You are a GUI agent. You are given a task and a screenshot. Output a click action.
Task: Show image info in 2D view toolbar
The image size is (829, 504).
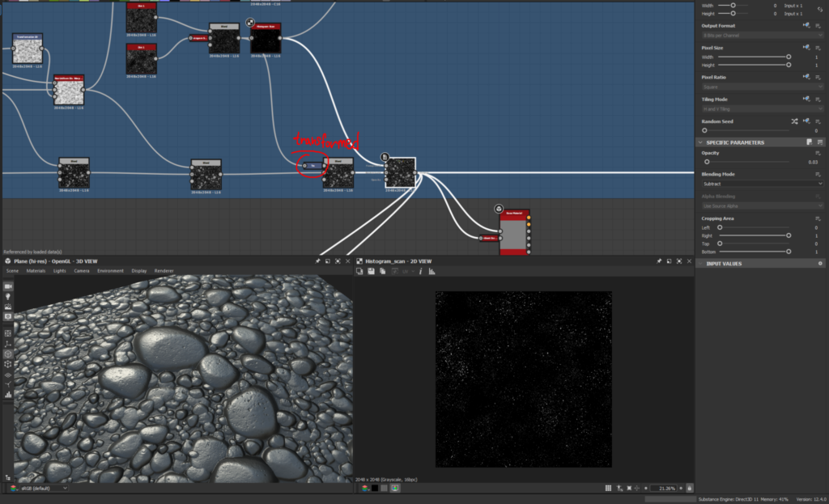(x=421, y=271)
